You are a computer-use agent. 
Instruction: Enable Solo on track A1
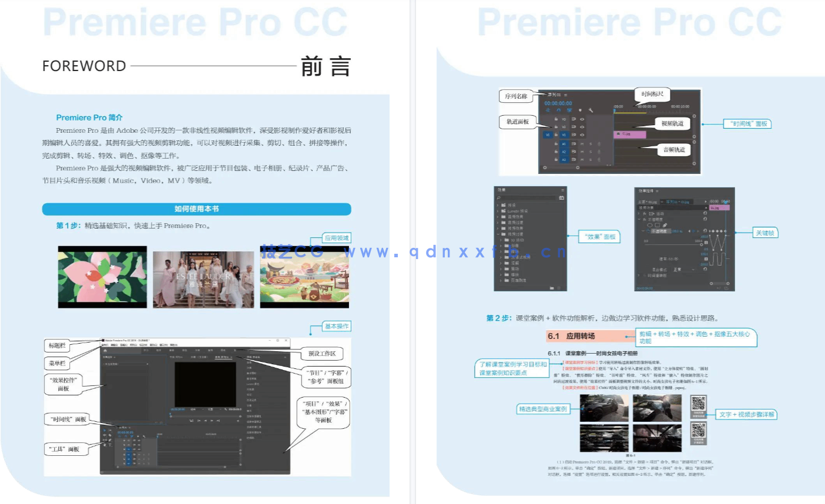point(591,144)
